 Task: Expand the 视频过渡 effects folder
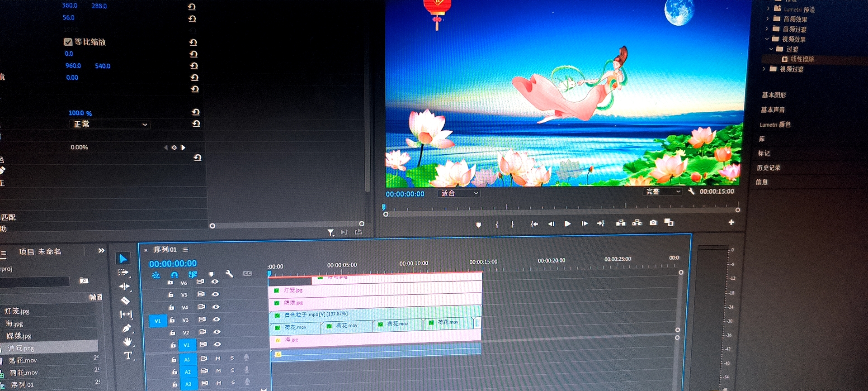pos(764,69)
